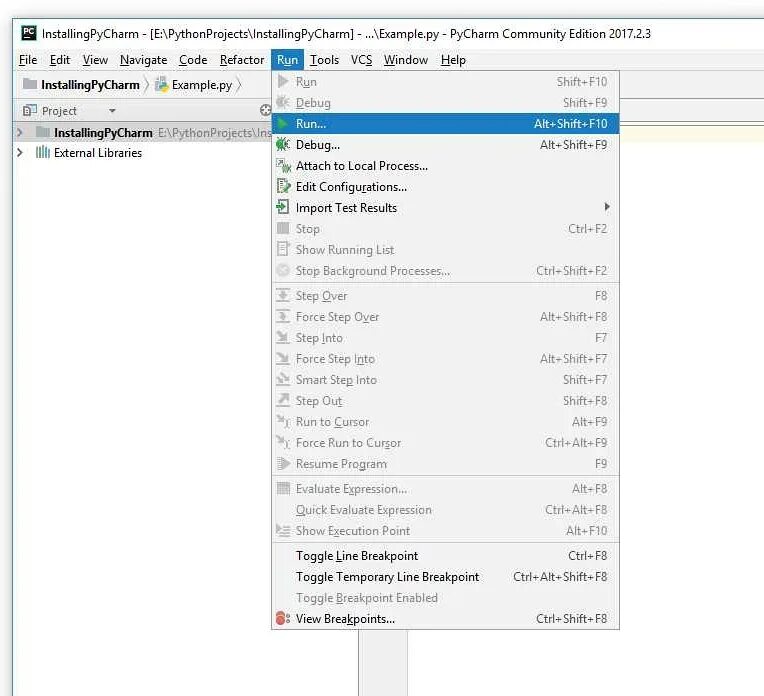This screenshot has height=696, width=764.
Task: Click the grayed Smart Step Into icon
Action: (x=283, y=380)
